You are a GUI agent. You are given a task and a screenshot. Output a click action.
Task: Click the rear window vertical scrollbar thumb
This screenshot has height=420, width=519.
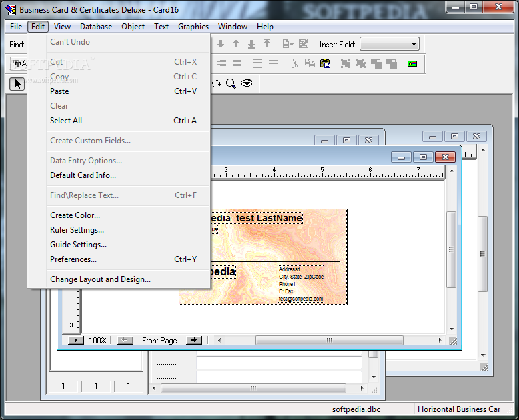pyautogui.click(x=482, y=254)
